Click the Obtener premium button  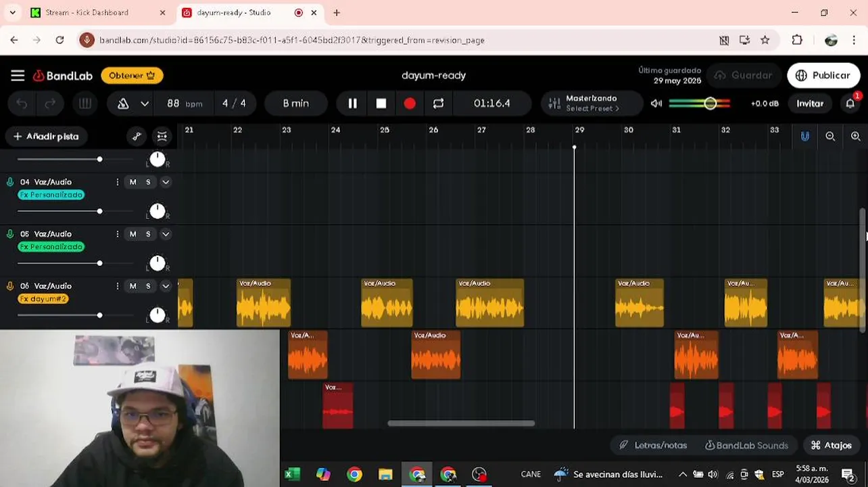[132, 75]
